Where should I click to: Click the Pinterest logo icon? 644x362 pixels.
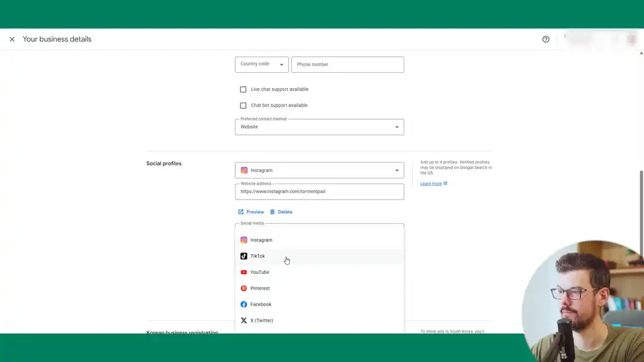[244, 288]
